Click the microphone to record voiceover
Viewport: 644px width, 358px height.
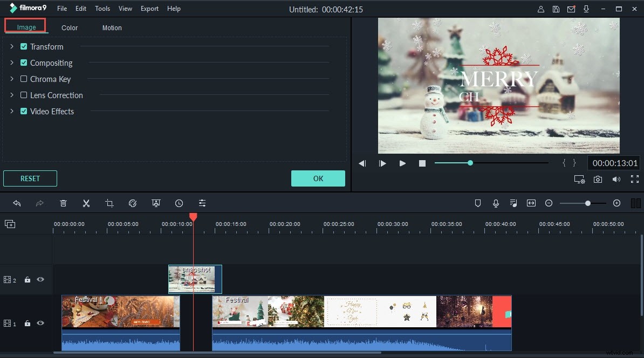coord(496,203)
